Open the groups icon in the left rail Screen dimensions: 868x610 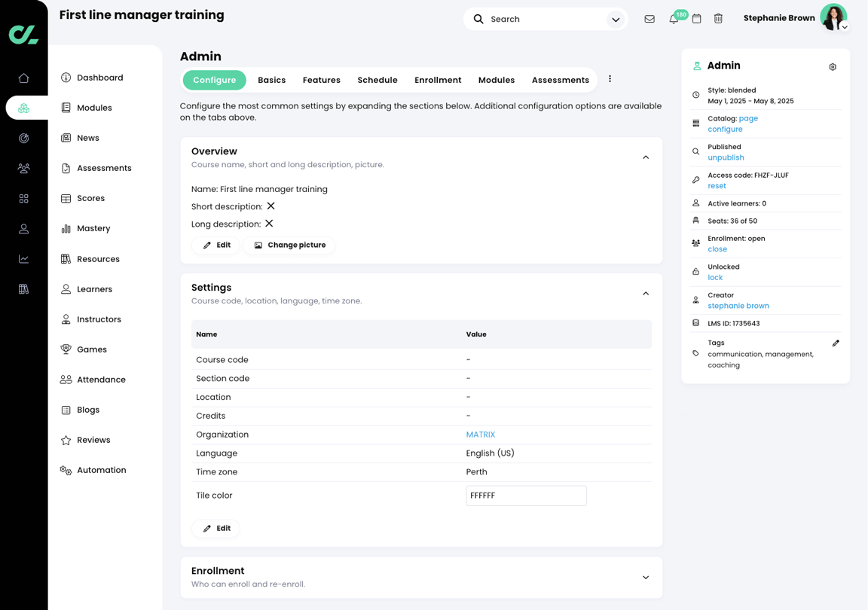[24, 168]
